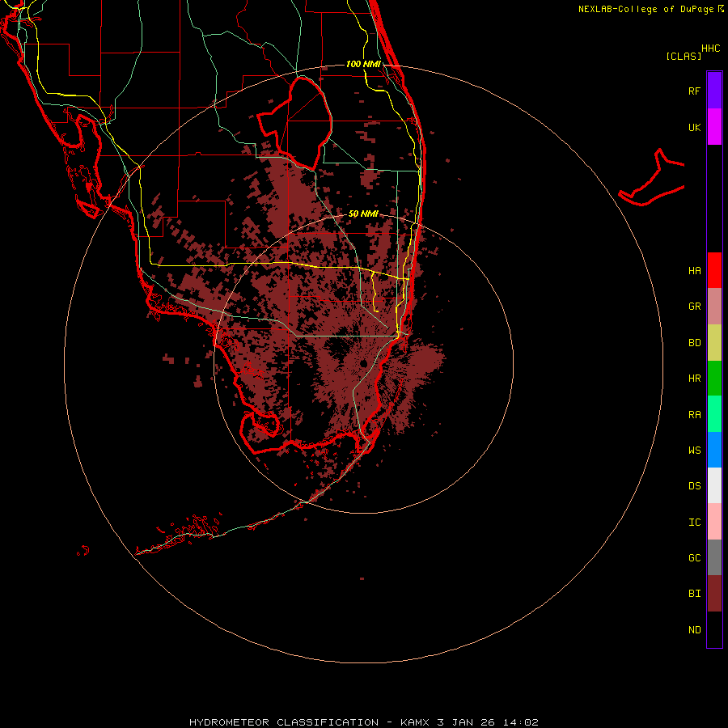
Task: Click the HR legend label
Action: tap(694, 379)
